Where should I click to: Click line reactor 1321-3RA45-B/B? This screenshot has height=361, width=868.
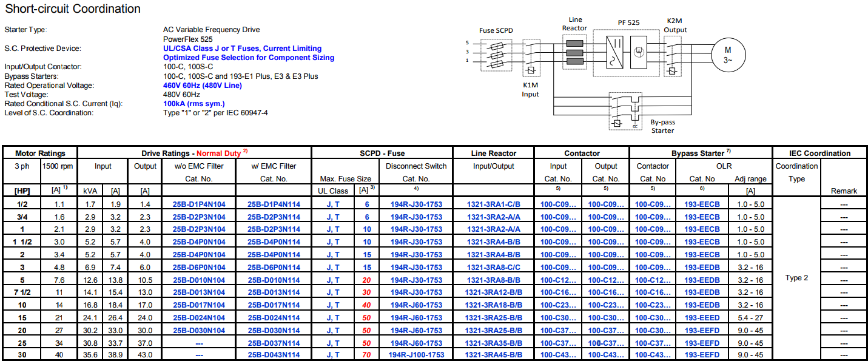pos(493,355)
